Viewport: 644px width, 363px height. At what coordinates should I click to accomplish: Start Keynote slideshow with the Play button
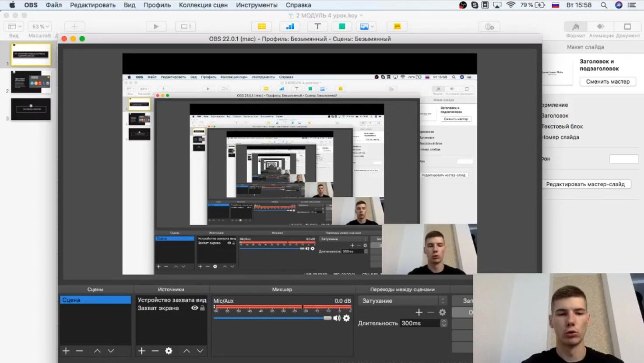click(156, 27)
